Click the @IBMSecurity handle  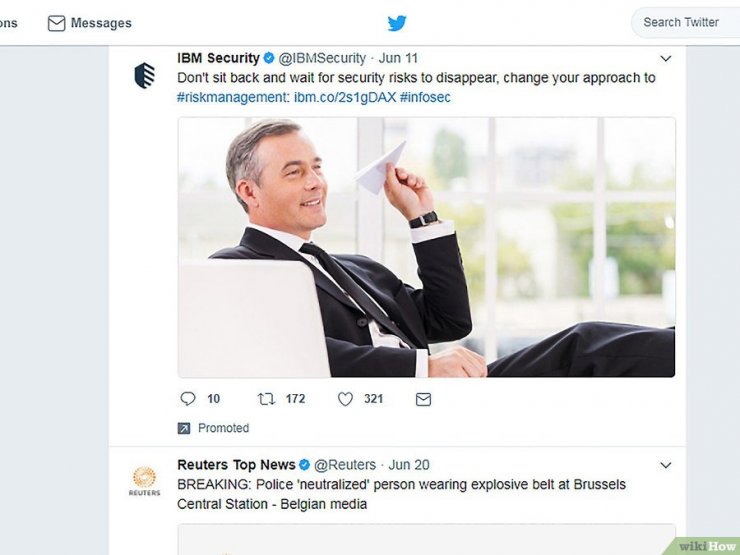coord(322,58)
